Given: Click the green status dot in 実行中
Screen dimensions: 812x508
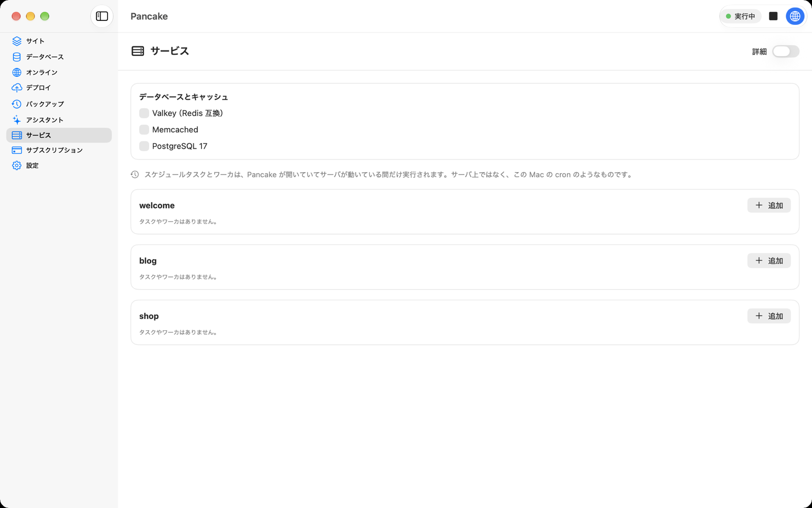Looking at the screenshot, I should pyautogui.click(x=728, y=16).
